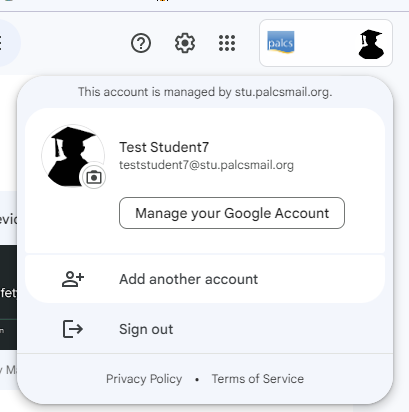Image resolution: width=409 pixels, height=412 pixels.
Task: Open the Privacy Policy link
Action: 144,379
